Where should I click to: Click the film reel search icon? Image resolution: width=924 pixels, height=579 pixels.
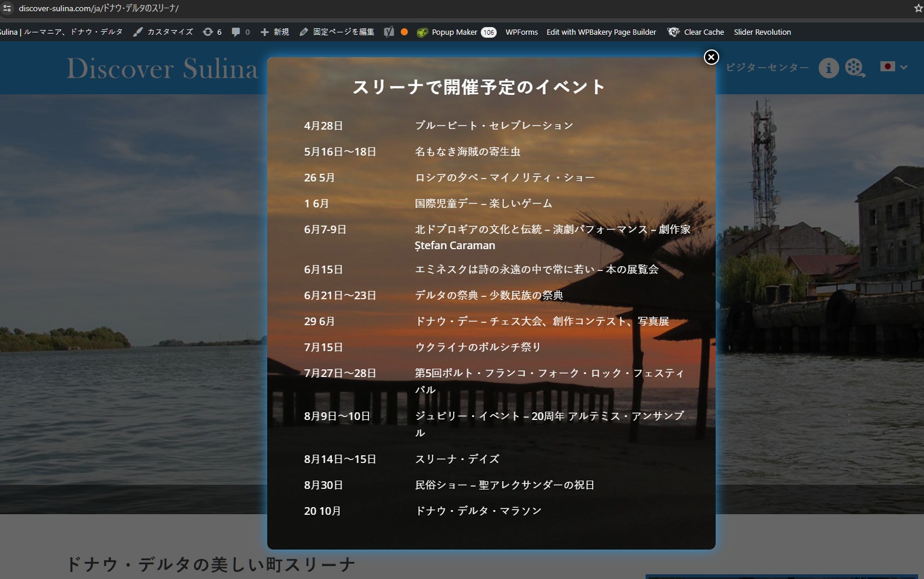(x=855, y=68)
